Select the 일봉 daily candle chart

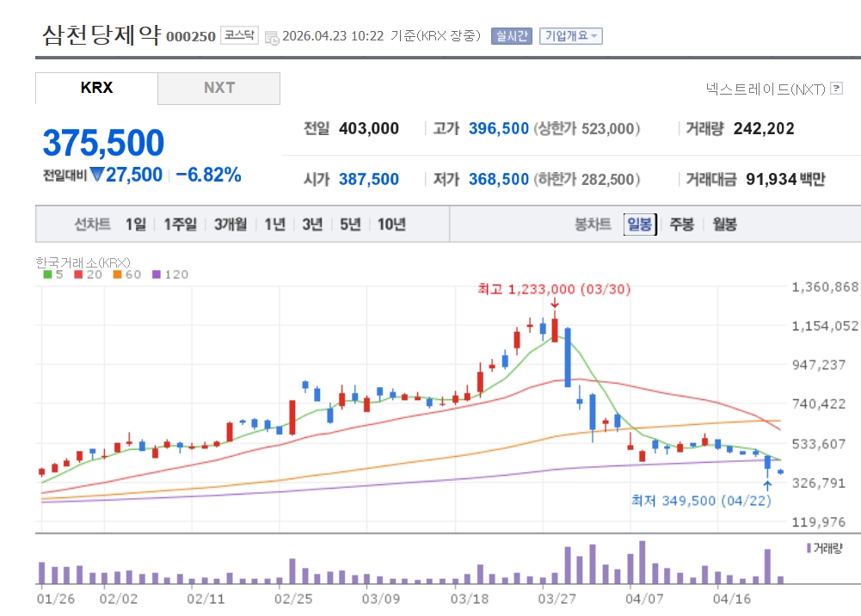pyautogui.click(x=640, y=224)
